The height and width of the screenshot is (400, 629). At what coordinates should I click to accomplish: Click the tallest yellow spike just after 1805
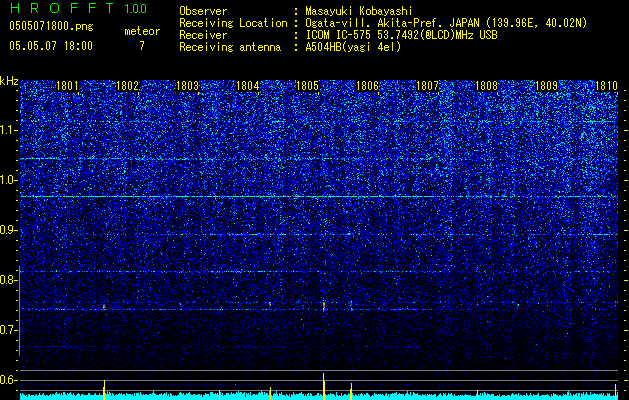tap(324, 386)
